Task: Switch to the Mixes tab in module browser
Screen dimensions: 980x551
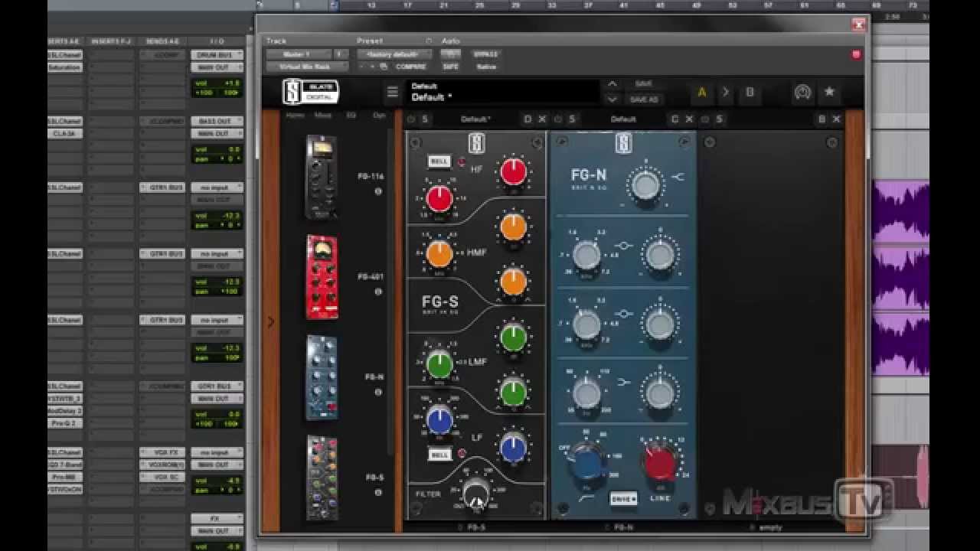Action: [323, 116]
